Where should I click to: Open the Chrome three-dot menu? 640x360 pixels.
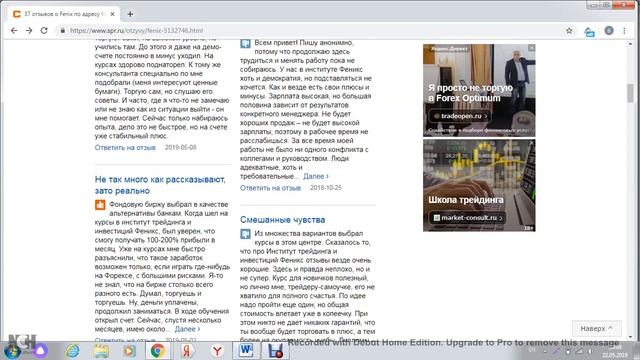(624, 31)
